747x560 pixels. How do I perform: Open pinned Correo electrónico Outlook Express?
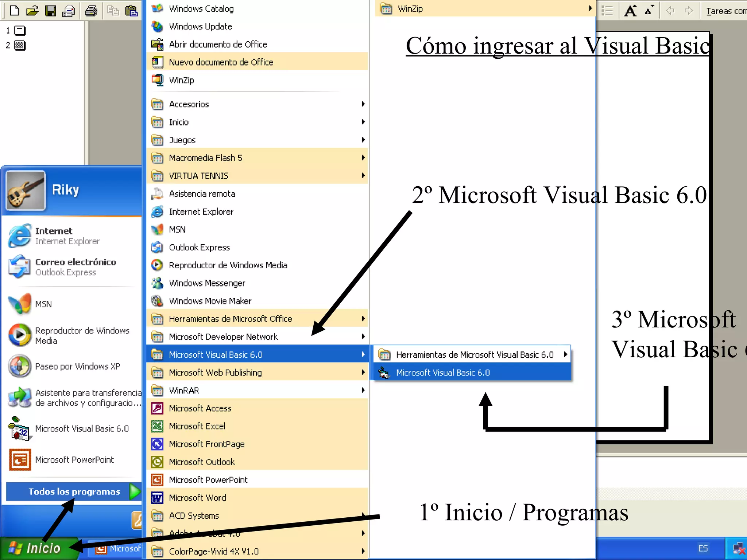pos(72,267)
